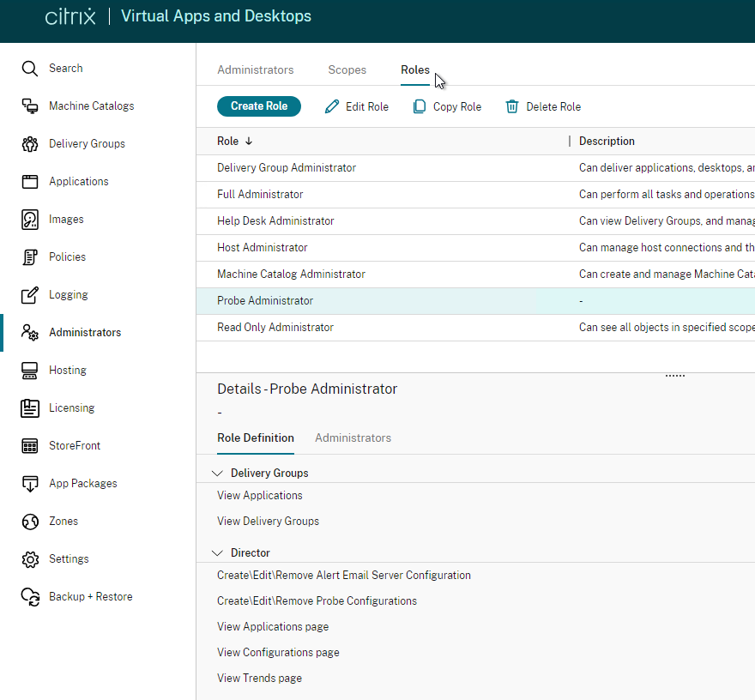Click the Delivery Groups sidebar icon
The image size is (755, 700).
tap(30, 143)
